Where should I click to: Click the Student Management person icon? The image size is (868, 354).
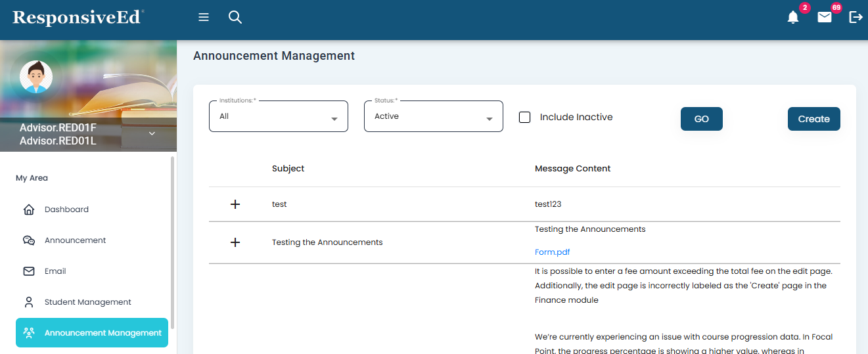(29, 302)
